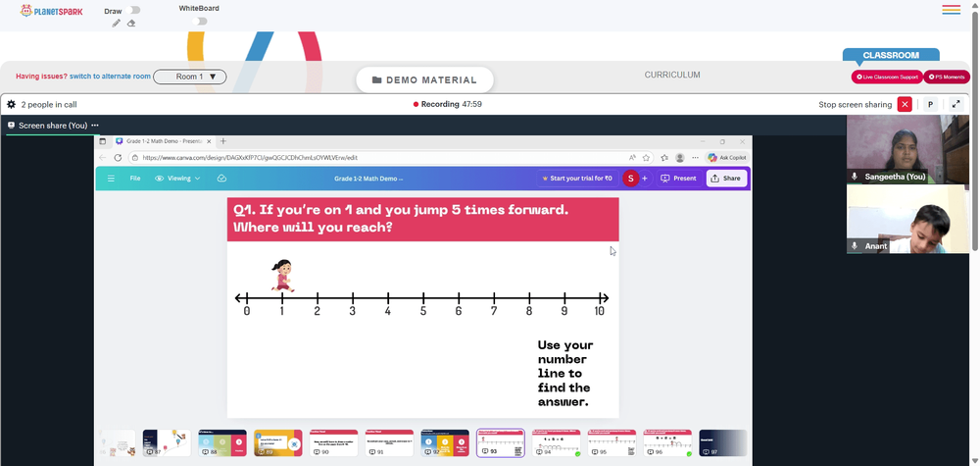Click the Grade 1-2 Math Demo title
This screenshot has width=980, height=466.
pyautogui.click(x=368, y=179)
